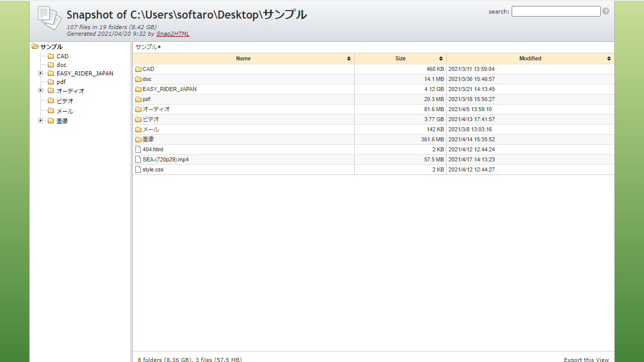644x362 pixels.
Task: Open the 画像 folder in list
Action: coord(148,139)
